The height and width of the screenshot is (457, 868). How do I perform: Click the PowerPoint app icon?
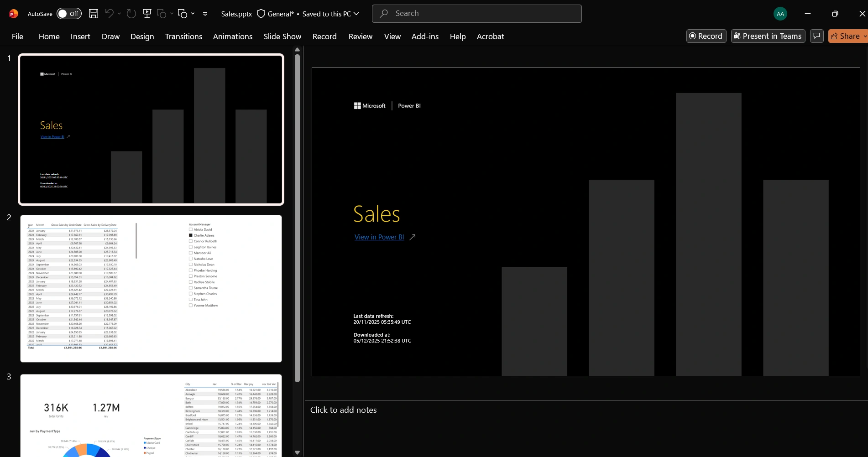pos(14,14)
